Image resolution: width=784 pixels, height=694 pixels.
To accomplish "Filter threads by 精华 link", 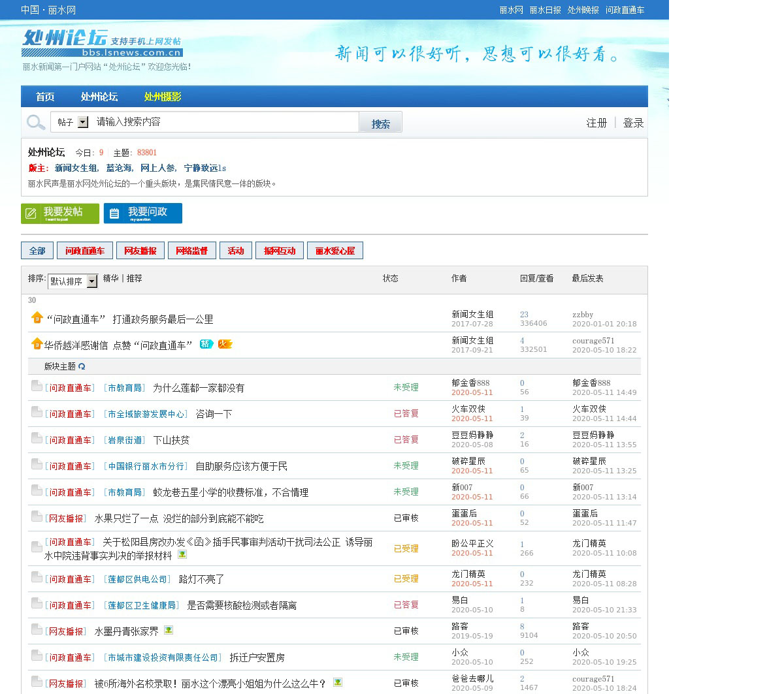I will pos(110,278).
